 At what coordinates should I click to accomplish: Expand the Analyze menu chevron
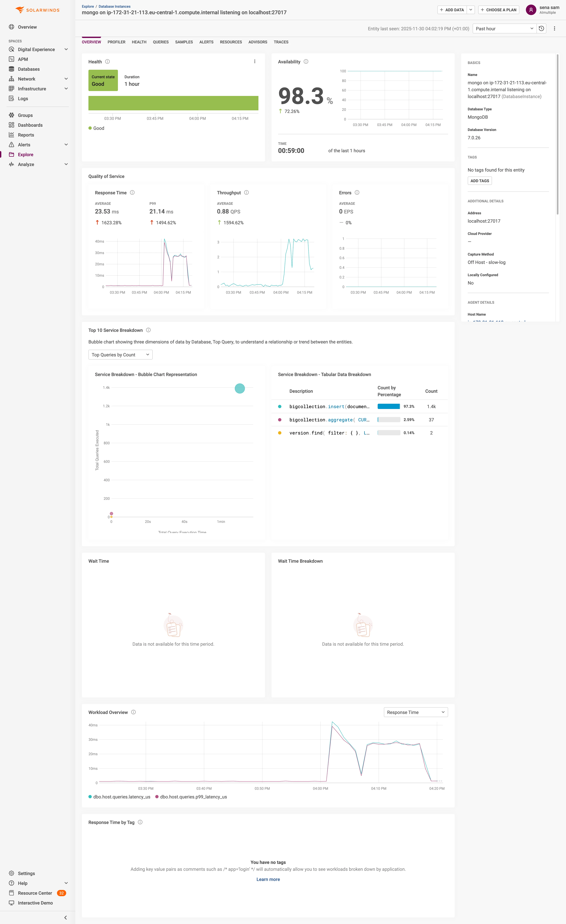pyautogui.click(x=66, y=164)
